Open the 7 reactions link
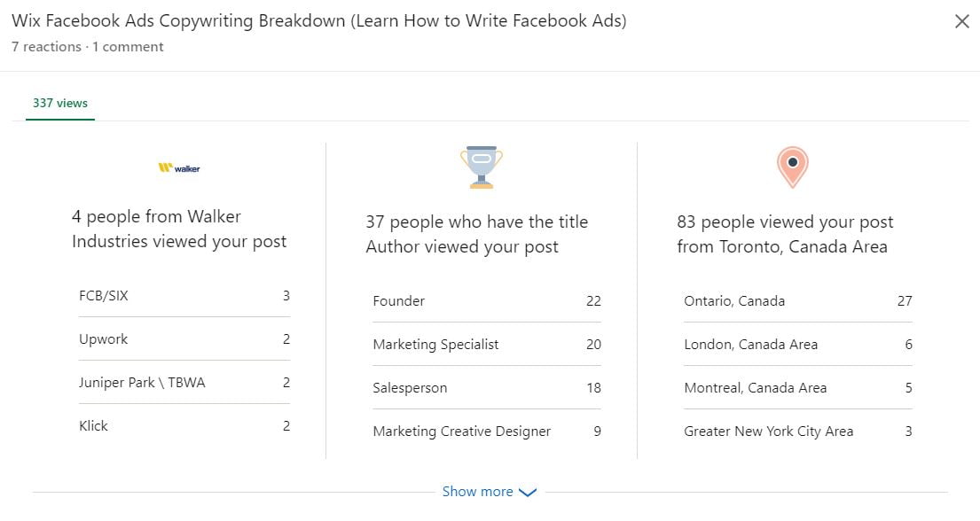 tap(46, 47)
